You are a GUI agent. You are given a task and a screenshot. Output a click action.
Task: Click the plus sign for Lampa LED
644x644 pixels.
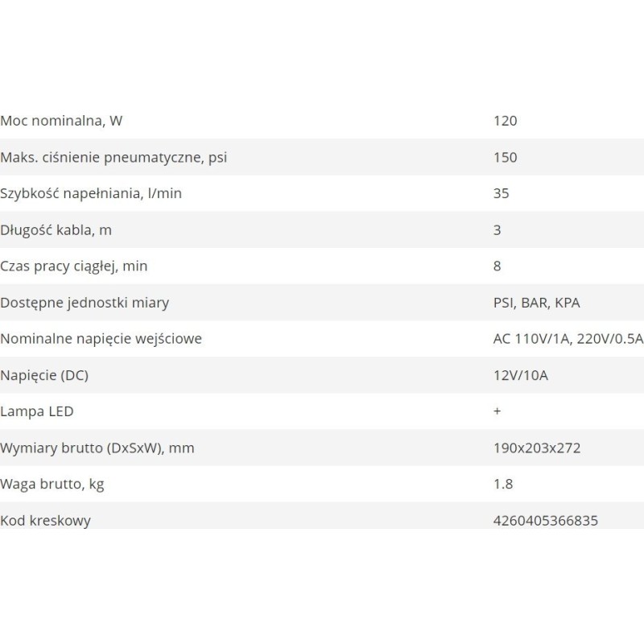pos(497,411)
